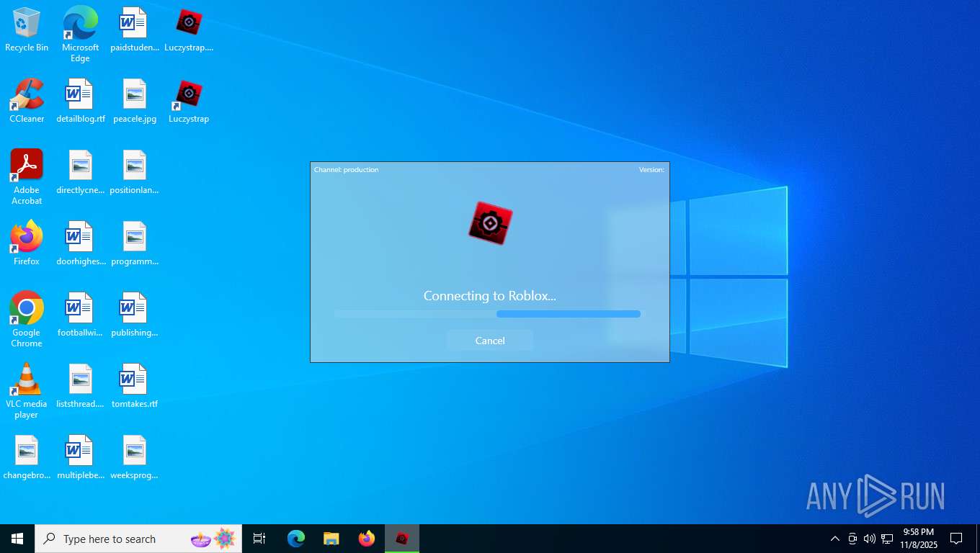Open the Windows Start menu
980x553 pixels.
[x=17, y=539]
